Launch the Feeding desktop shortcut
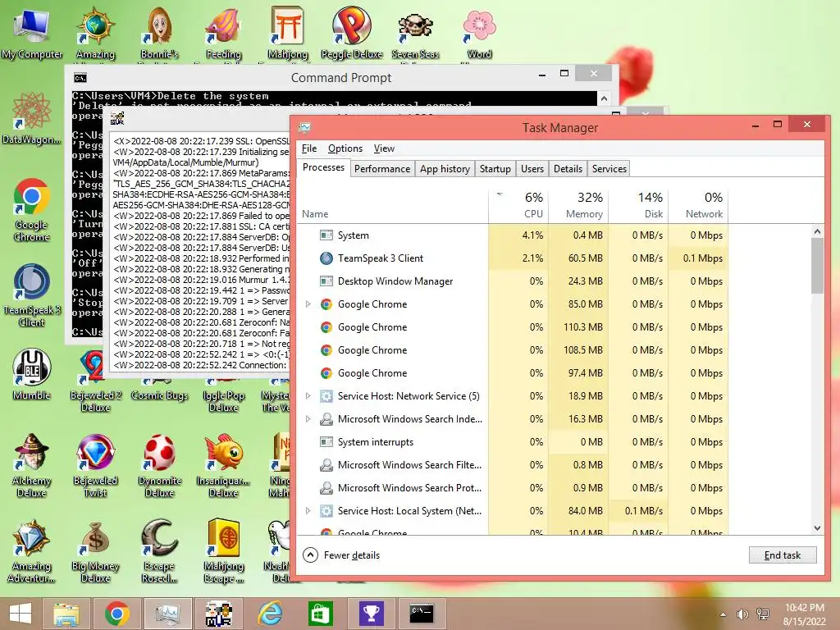 (223, 33)
